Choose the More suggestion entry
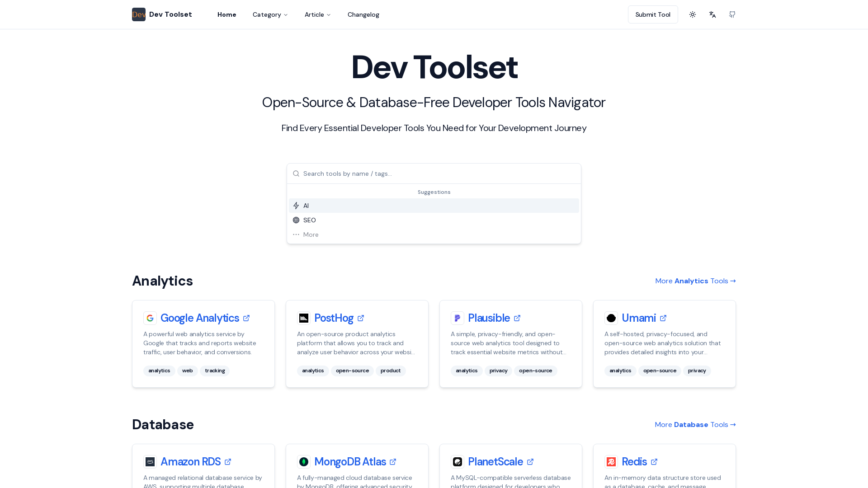 pyautogui.click(x=434, y=235)
